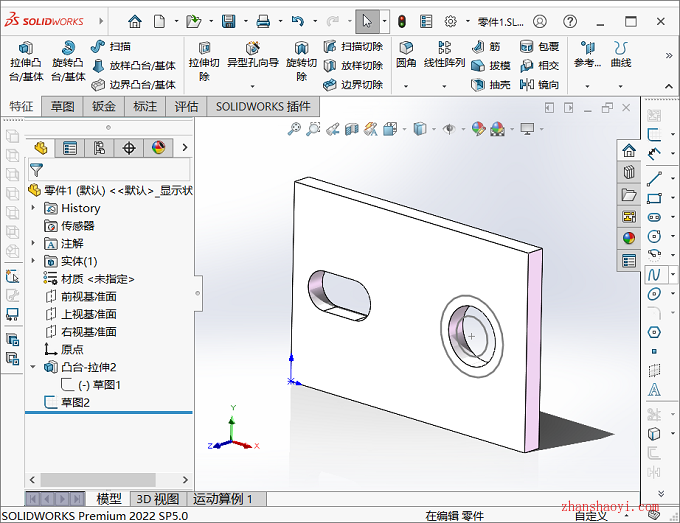Expand the 注解 (Annotations) node

[33, 243]
